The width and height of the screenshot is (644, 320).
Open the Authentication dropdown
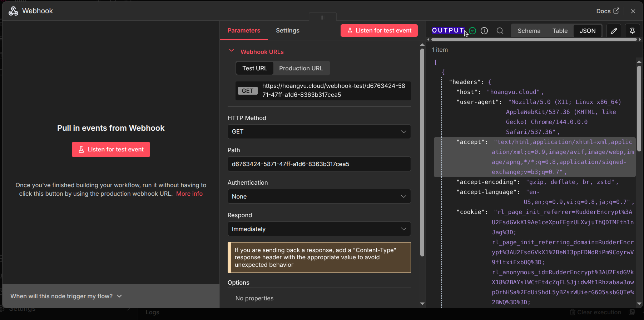tap(319, 196)
